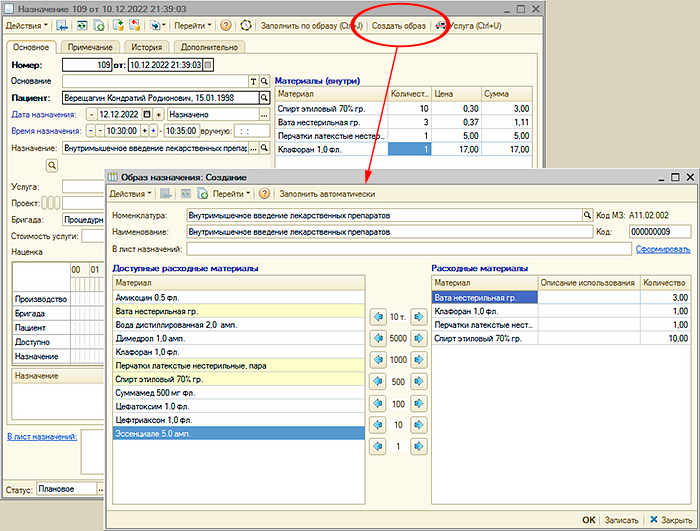Click the Создать образ button
Image resolution: width=700 pixels, height=531 pixels.
pos(398,24)
